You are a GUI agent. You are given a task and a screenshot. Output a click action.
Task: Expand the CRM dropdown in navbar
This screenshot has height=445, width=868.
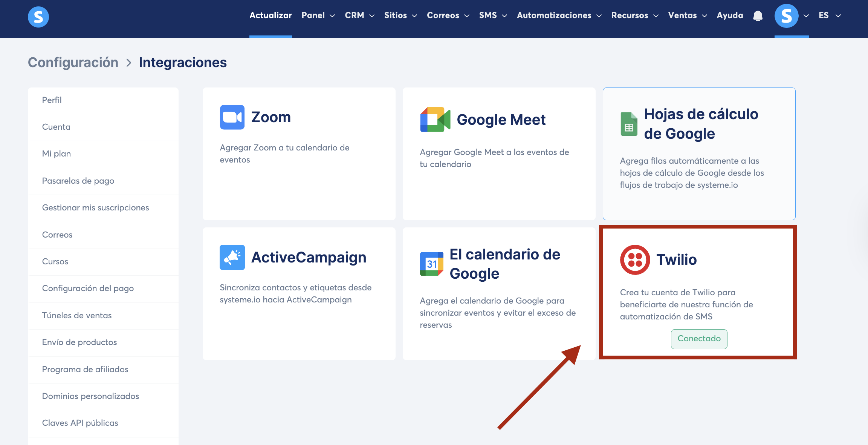tap(359, 15)
